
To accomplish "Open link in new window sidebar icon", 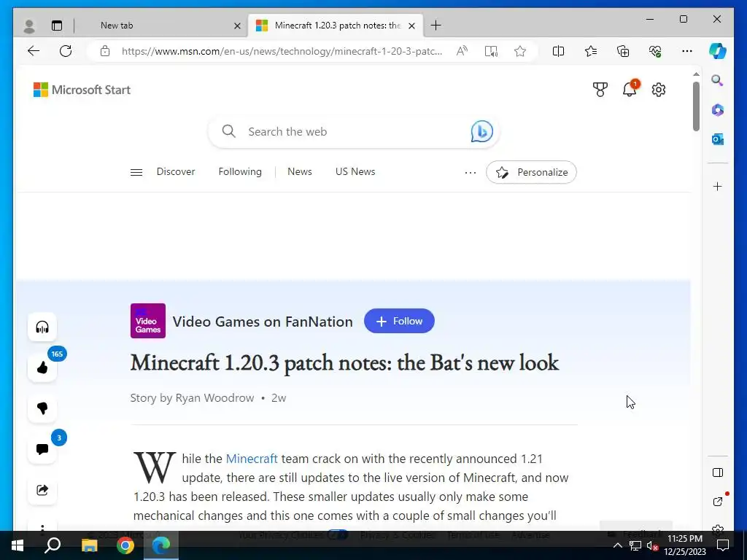I will [x=718, y=502].
